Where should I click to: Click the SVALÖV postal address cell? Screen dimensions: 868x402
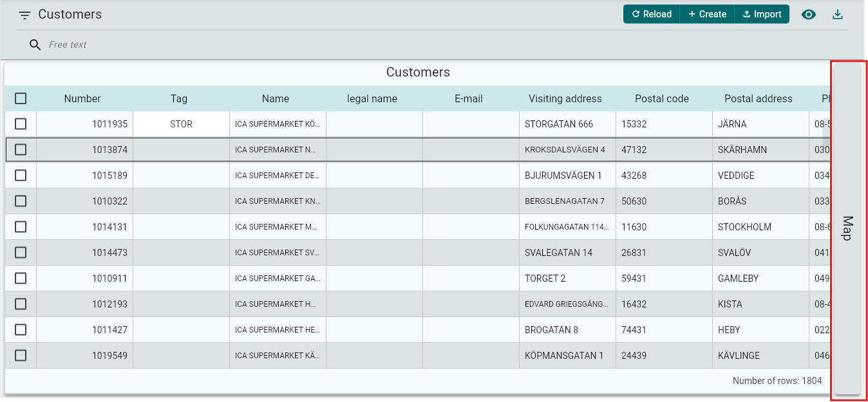click(760, 252)
